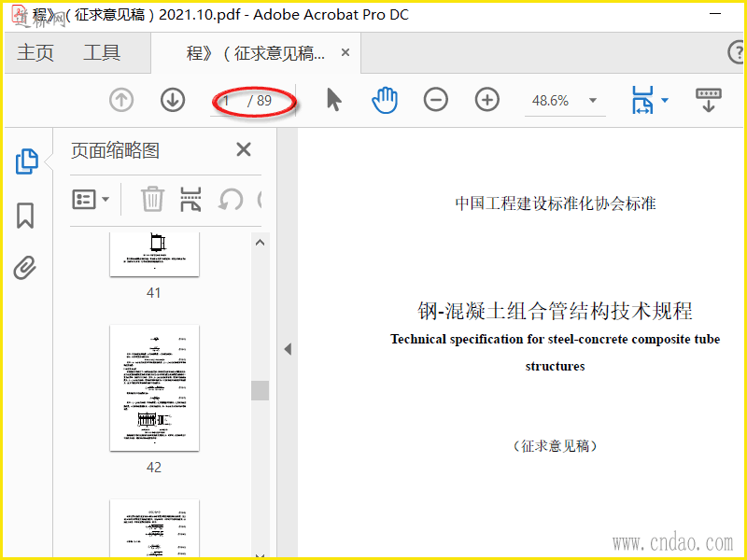Screen dimensions: 747x560
Task: Click the 页面缩略图 panel title
Action: (115, 150)
